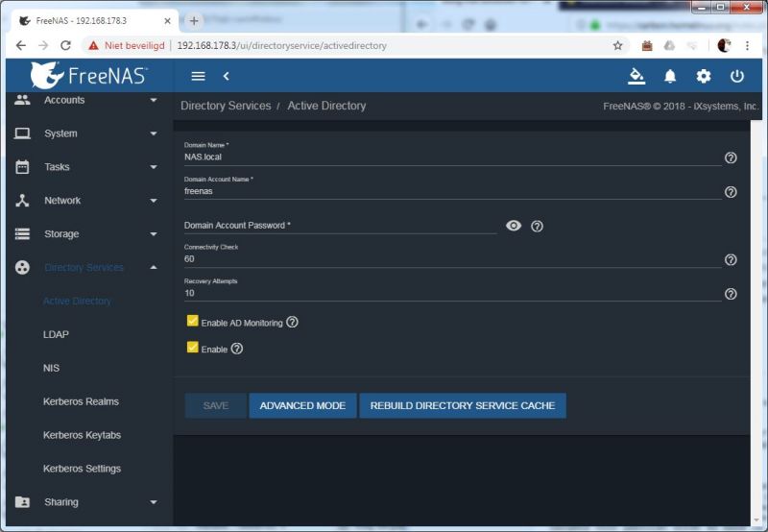Click the Save button

pyautogui.click(x=215, y=405)
